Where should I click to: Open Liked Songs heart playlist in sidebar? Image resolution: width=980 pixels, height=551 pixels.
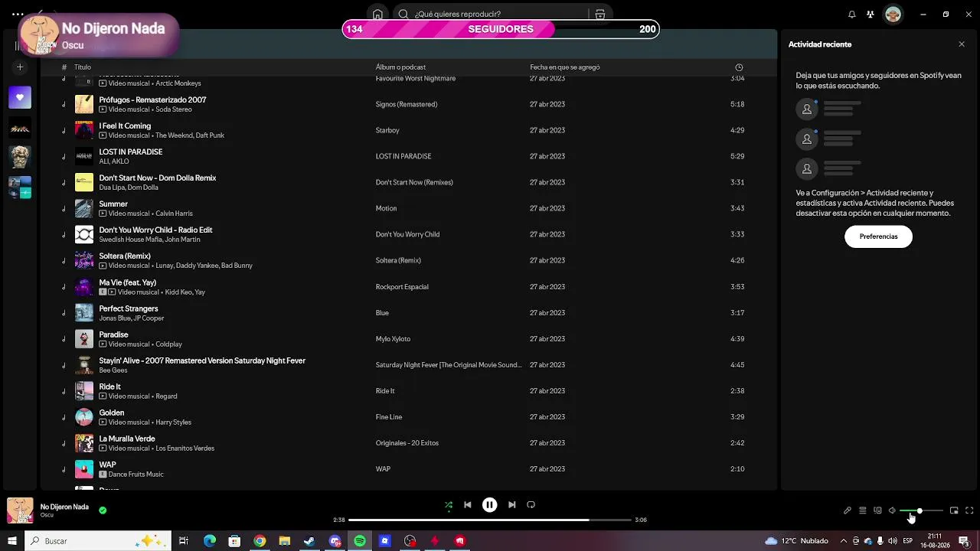[20, 98]
